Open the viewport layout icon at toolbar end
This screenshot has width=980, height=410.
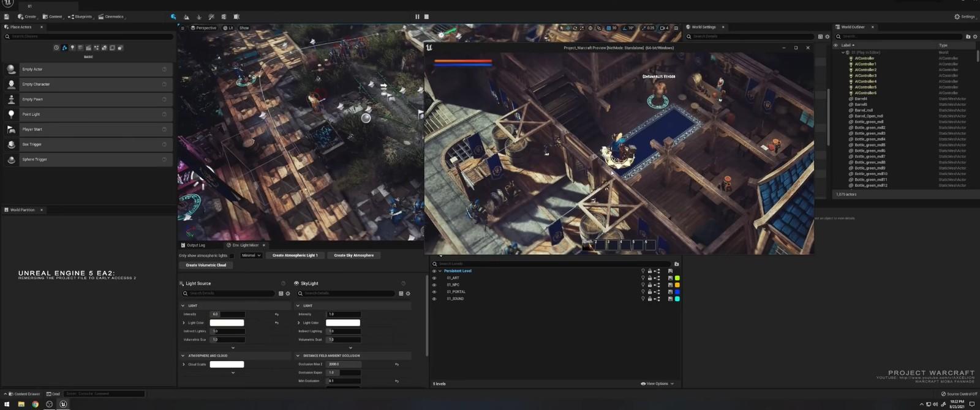[x=676, y=28]
